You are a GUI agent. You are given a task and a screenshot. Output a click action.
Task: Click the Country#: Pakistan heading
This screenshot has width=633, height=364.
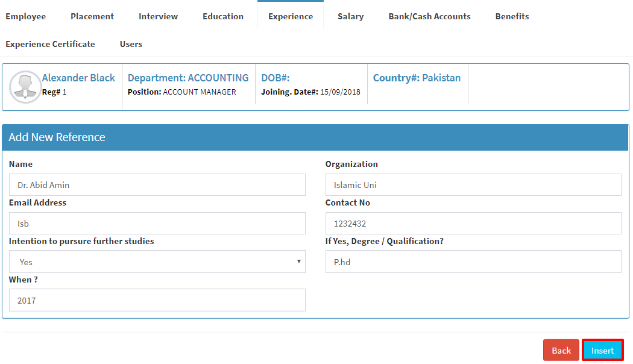417,78
